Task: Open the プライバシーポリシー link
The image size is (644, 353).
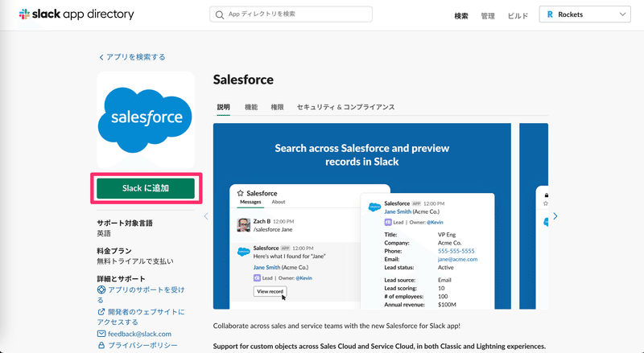Action: click(x=143, y=345)
